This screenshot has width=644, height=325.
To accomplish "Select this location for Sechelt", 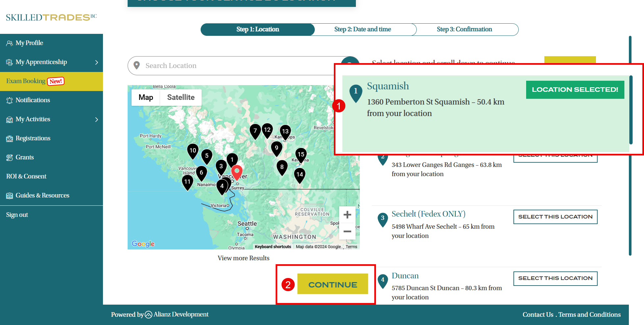I will pos(555,217).
